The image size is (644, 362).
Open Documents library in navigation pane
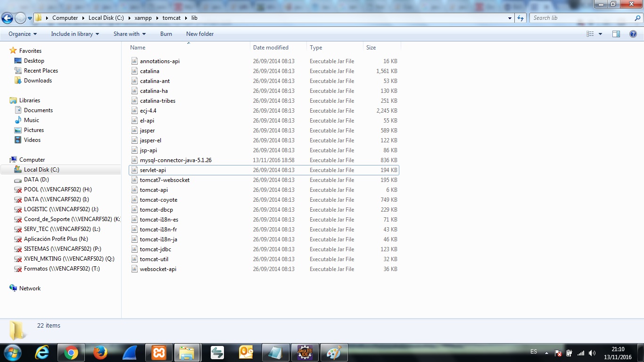point(38,110)
